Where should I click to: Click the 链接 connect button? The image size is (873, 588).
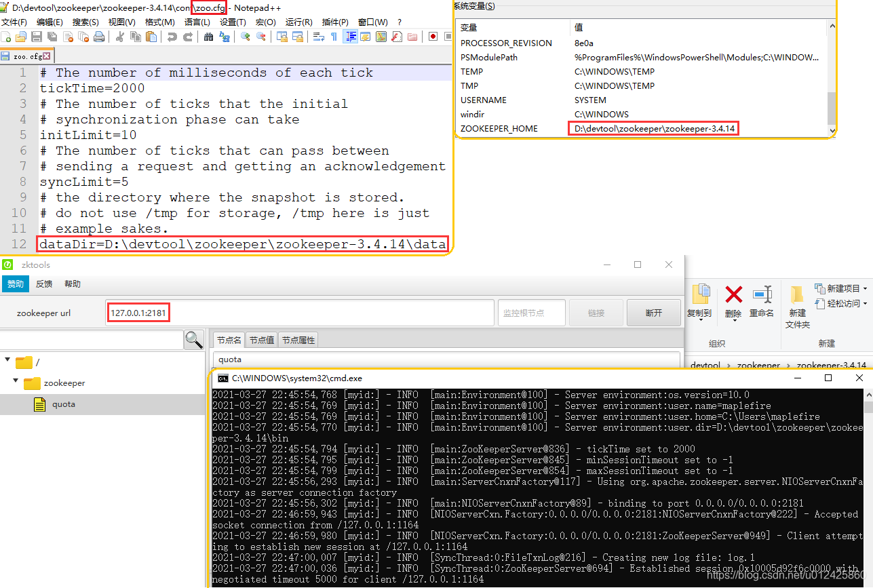596,313
